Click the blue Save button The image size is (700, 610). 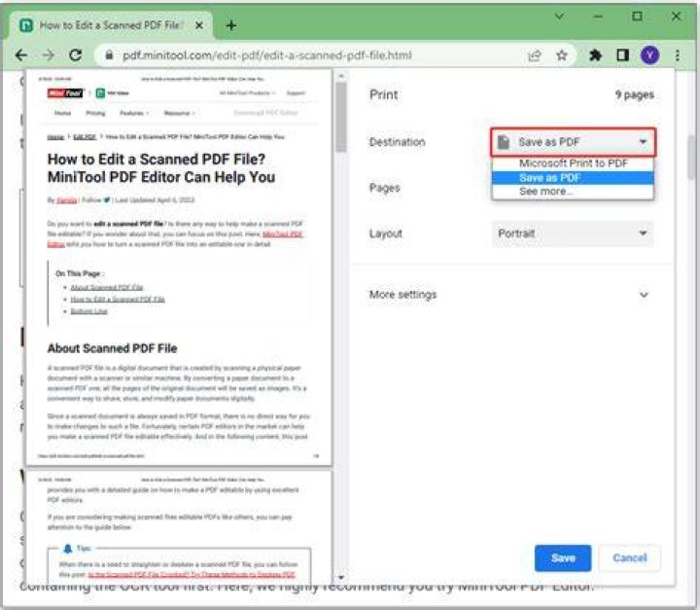point(563,557)
